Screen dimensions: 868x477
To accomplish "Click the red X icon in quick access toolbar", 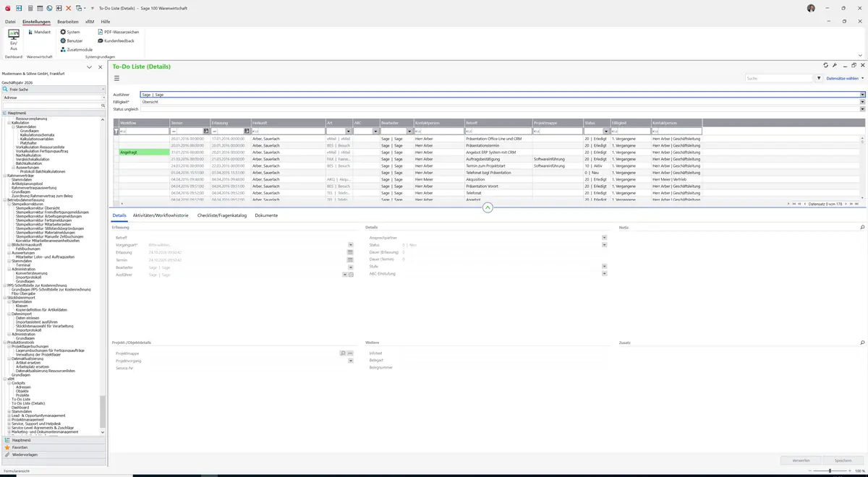I will 69,8.
